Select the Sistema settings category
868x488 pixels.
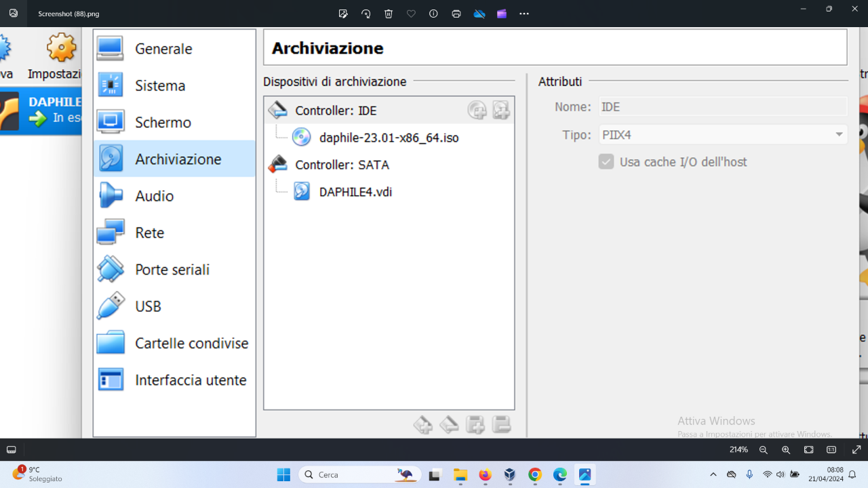coord(174,85)
